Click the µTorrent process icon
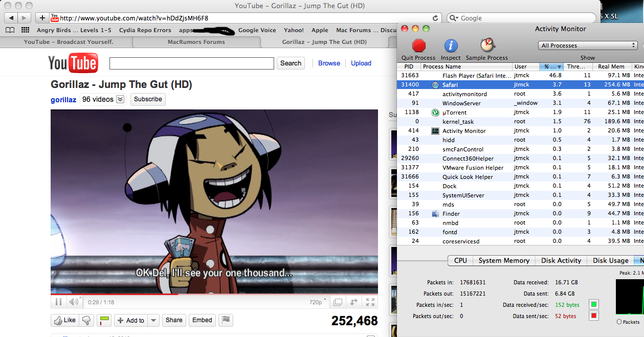 click(435, 113)
